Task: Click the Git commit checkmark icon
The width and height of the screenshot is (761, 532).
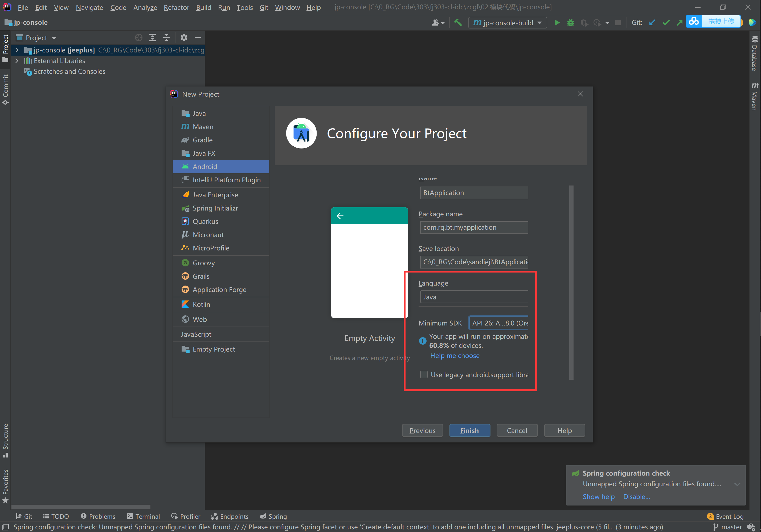Action: 666,23
